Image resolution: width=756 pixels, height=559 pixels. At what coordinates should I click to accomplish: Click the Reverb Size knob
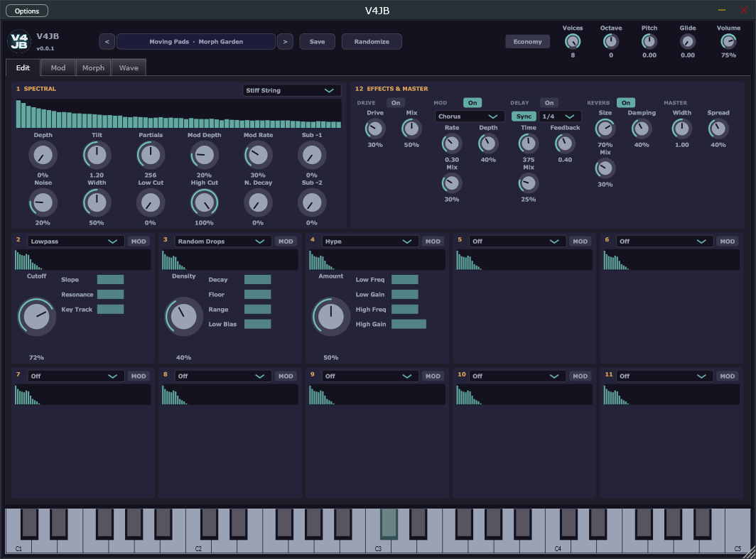(x=605, y=129)
